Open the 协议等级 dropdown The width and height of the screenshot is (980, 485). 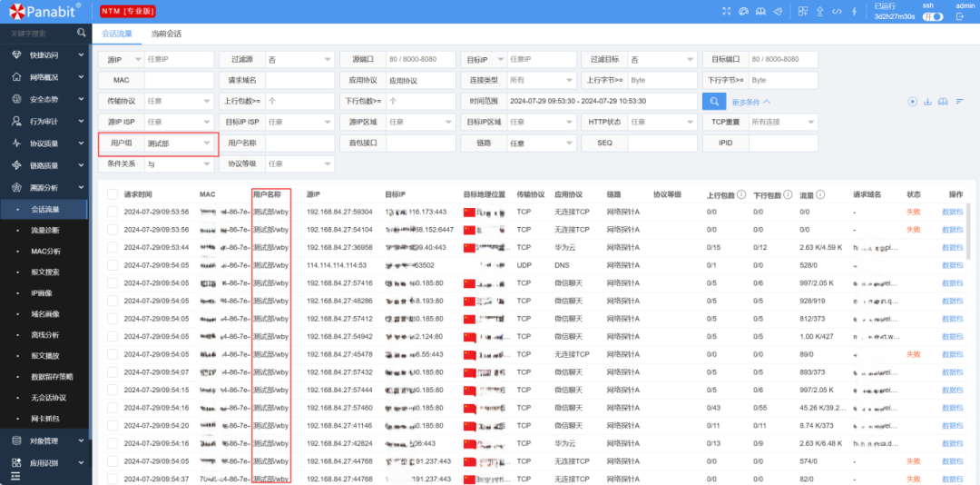[300, 164]
